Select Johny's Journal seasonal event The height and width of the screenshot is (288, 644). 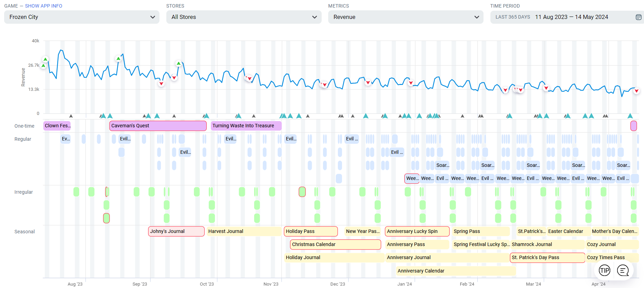coord(176,231)
